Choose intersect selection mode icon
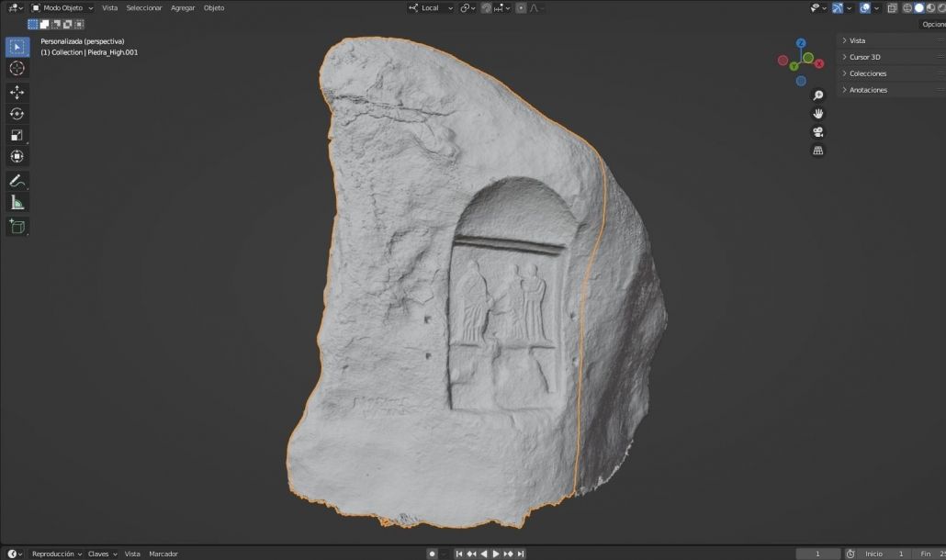Image resolution: width=946 pixels, height=560 pixels. [x=79, y=24]
